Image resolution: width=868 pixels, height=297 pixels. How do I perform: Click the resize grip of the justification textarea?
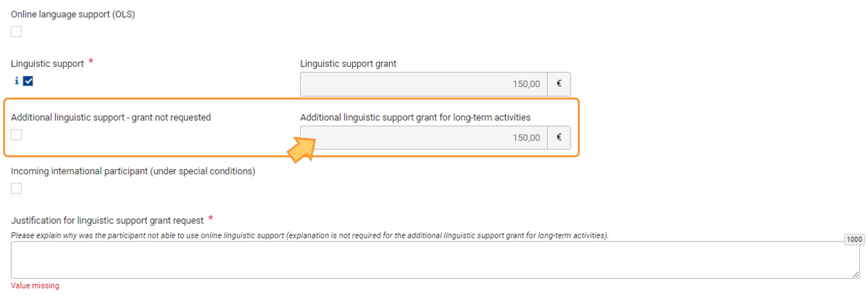pos(855,275)
